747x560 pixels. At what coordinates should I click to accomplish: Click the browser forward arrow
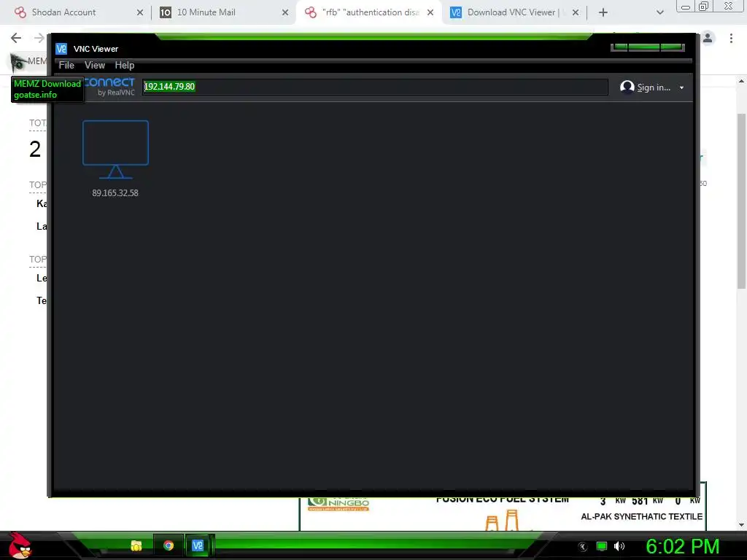tap(39, 38)
